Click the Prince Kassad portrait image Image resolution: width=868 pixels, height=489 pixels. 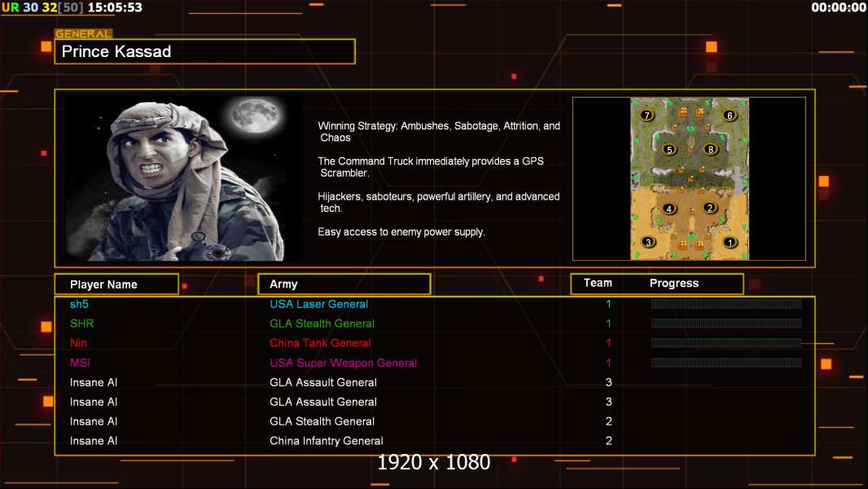183,178
